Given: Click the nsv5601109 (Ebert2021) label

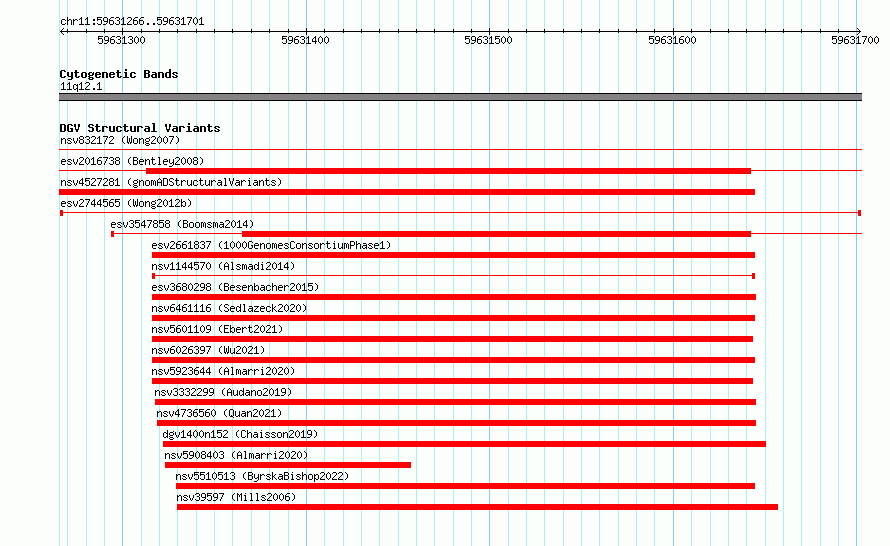Looking at the screenshot, I should (217, 329).
